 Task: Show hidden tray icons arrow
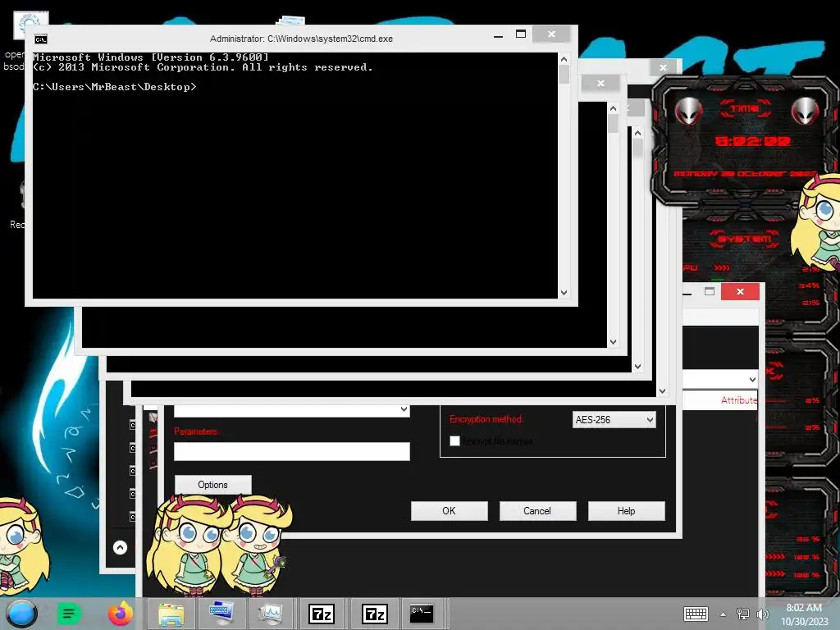(x=724, y=614)
